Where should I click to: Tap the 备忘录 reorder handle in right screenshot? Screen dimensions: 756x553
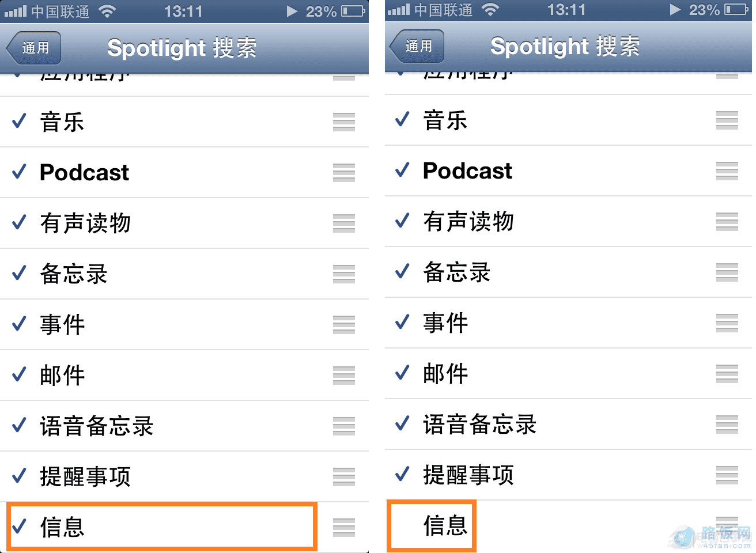click(x=727, y=272)
